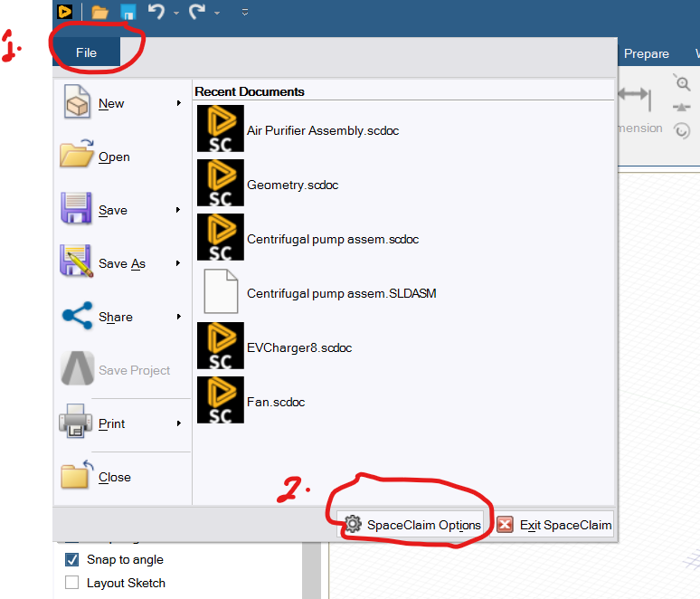Click the File tab
Image resolution: width=700 pixels, height=599 pixels.
coord(86,52)
